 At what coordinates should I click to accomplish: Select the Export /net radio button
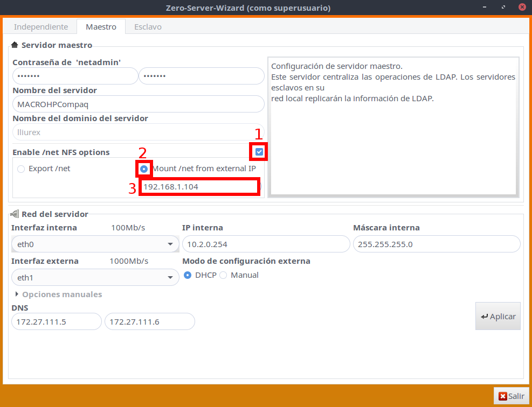[x=21, y=169]
